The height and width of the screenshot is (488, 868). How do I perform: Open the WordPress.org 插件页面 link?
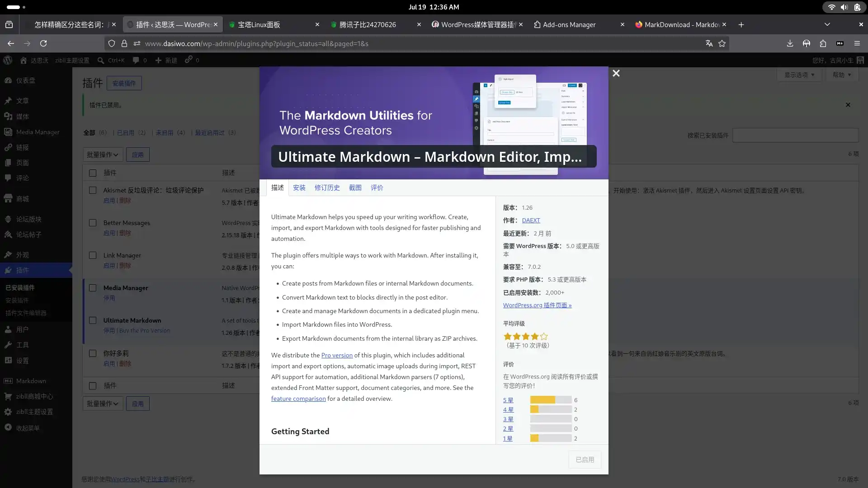537,305
